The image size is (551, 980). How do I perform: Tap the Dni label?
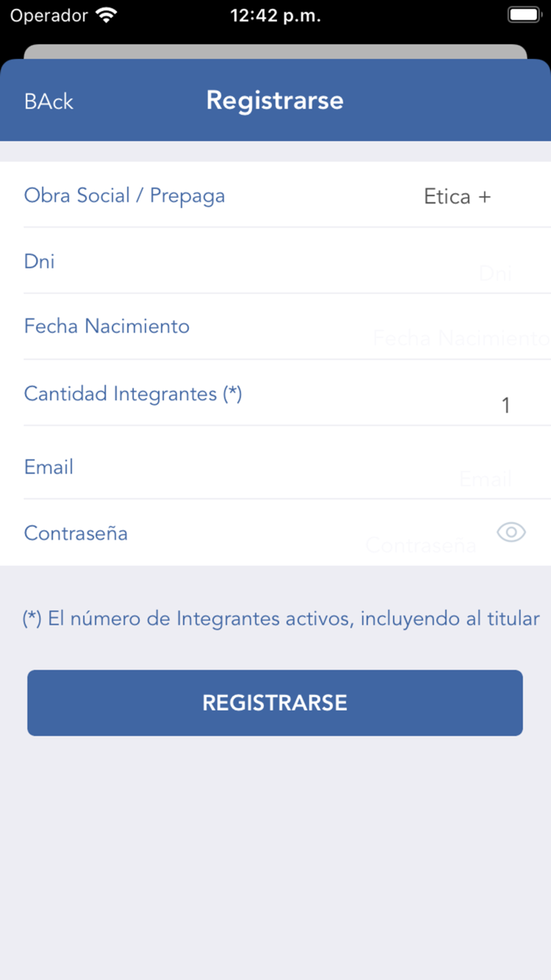point(39,262)
